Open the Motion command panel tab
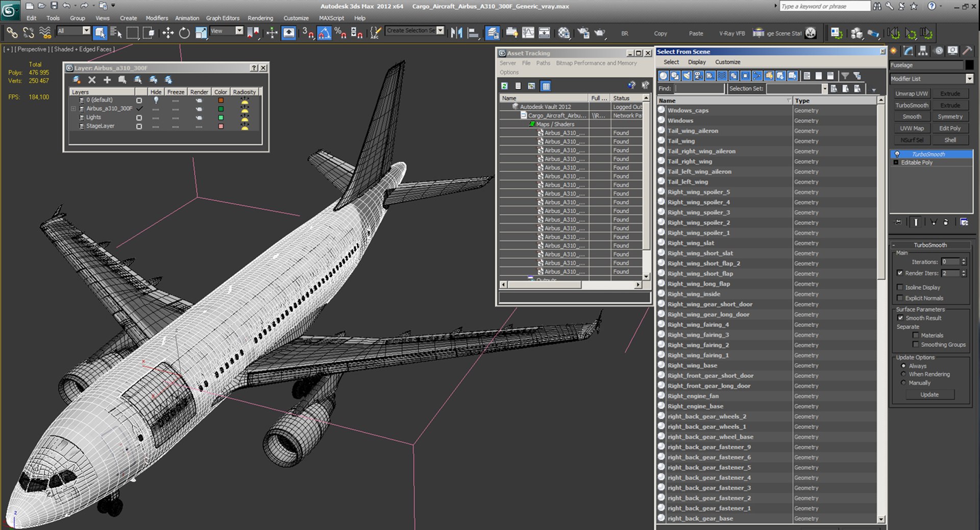 tap(938, 51)
